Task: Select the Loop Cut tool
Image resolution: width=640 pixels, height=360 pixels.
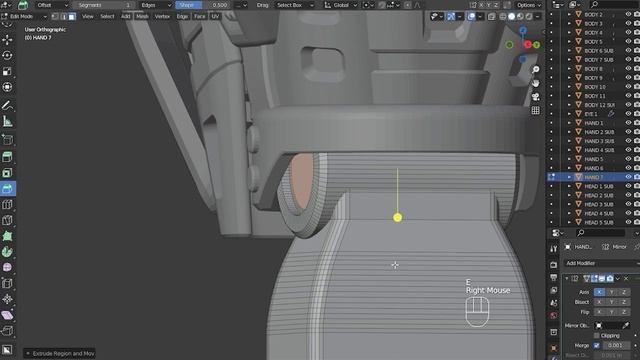Action: coord(7,204)
